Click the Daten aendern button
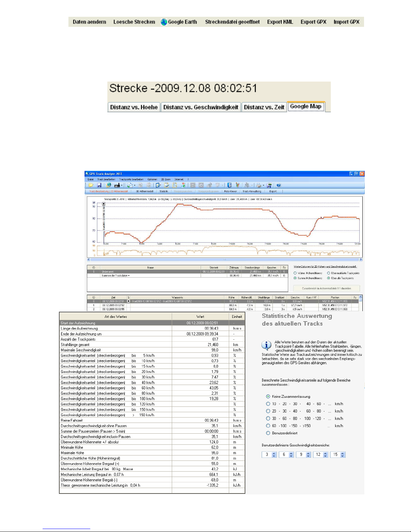This screenshot has width=411, height=532. [x=89, y=22]
